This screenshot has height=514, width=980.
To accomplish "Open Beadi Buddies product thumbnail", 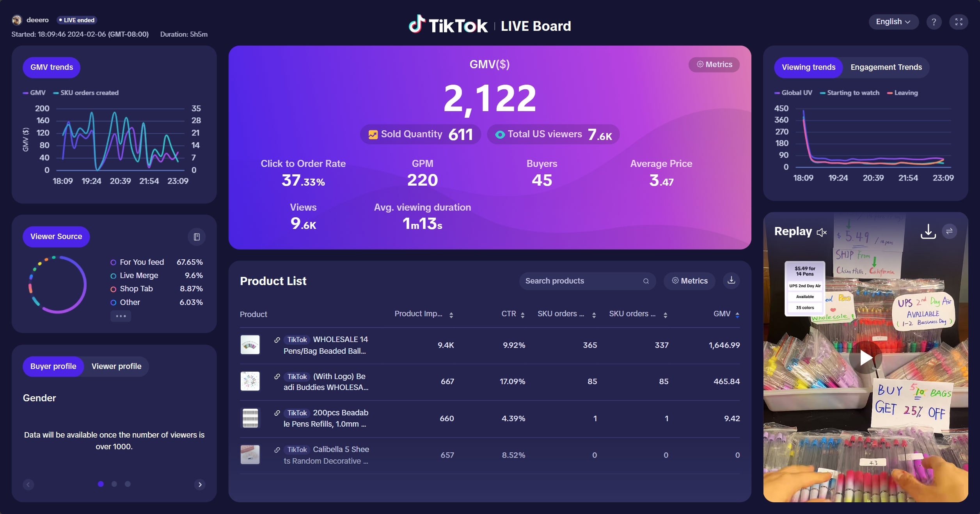I will coord(250,381).
